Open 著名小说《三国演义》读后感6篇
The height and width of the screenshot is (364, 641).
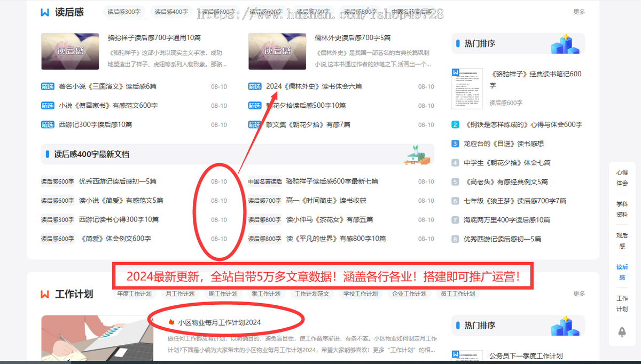coord(107,86)
